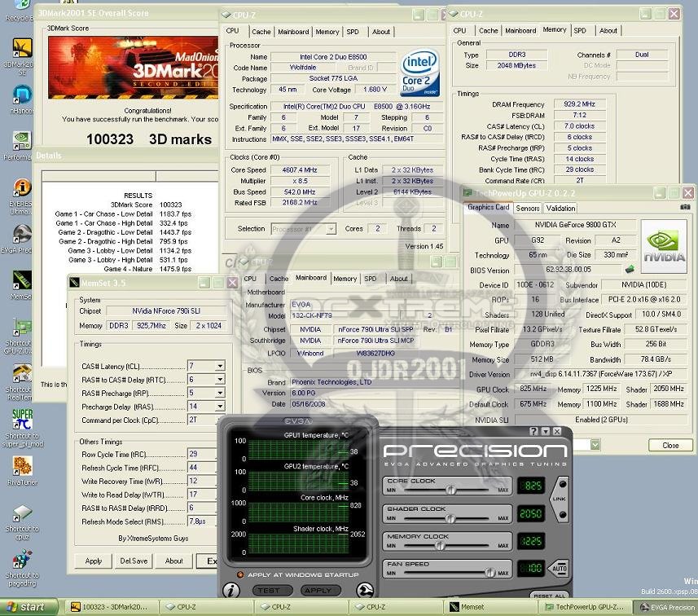Toggle Apply at Windows Startup in Precision
The image size is (698, 616).
pos(240,574)
